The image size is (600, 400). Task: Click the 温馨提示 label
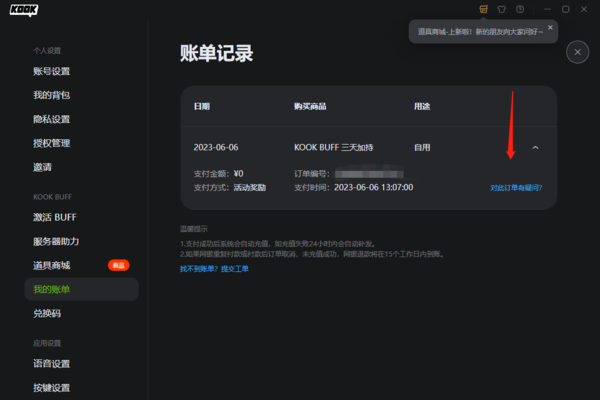194,229
